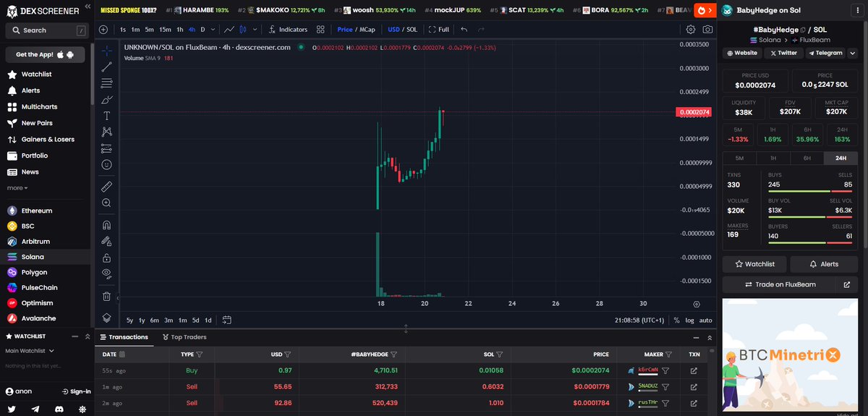The image size is (868, 416).
Task: Toggle lock all drawing tools
Action: click(x=106, y=258)
